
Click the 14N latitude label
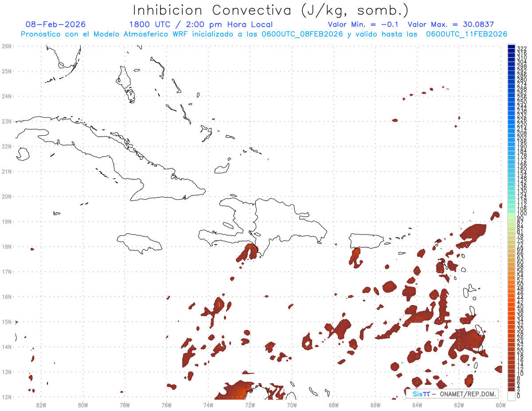(x=7, y=347)
